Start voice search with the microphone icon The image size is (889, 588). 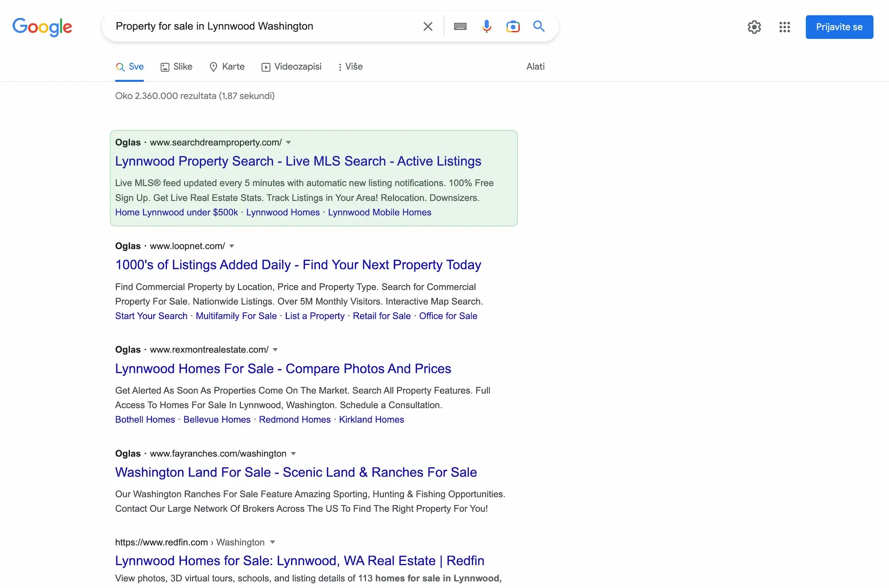point(486,26)
